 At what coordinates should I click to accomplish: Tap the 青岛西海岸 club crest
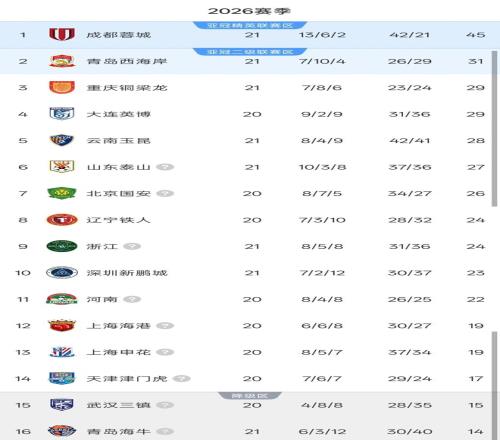click(x=62, y=61)
